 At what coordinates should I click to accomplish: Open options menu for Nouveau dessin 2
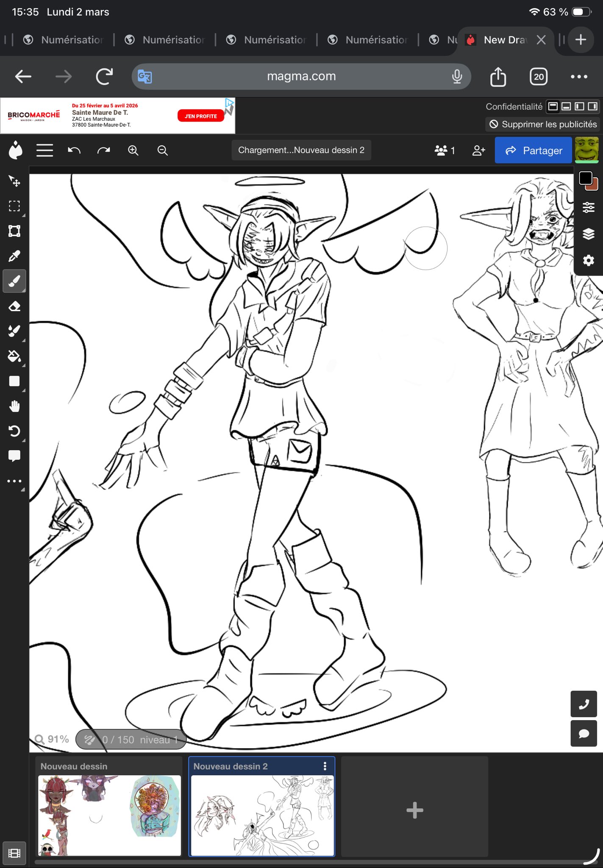coord(325,766)
